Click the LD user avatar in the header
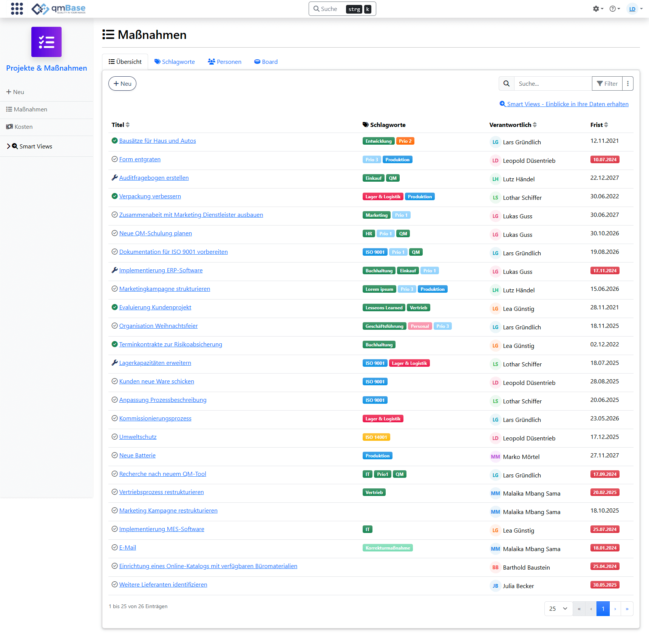Viewport: 649px width, 644px height. (x=632, y=9)
